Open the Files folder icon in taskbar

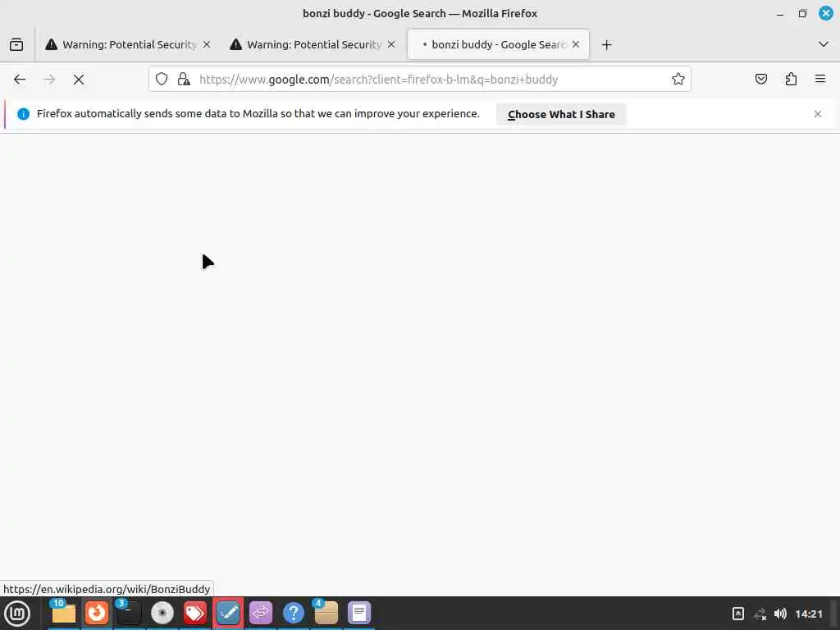point(64,614)
